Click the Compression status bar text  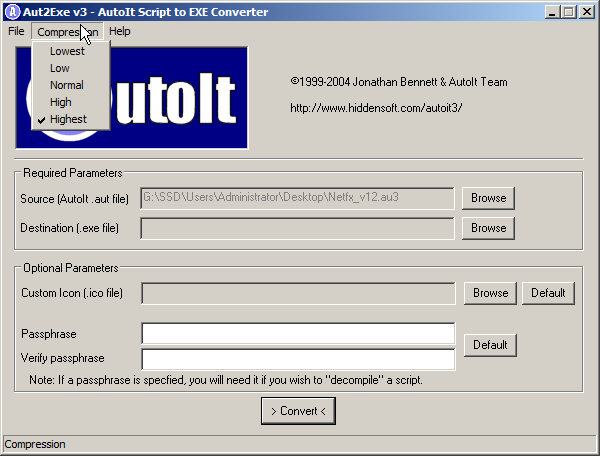coord(35,445)
